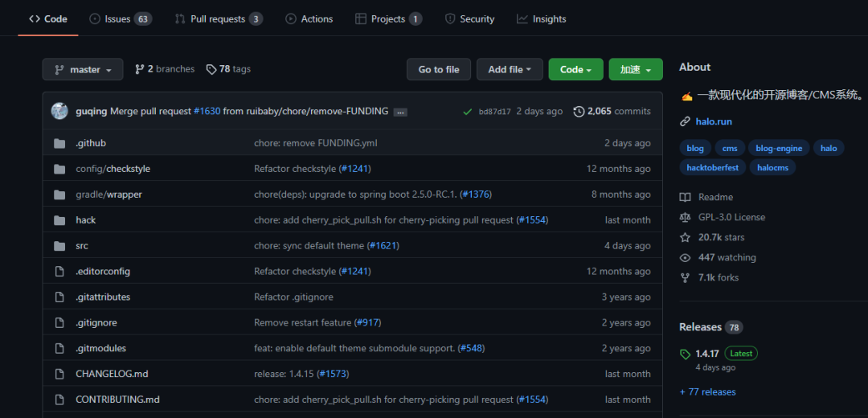Viewport: 868px width, 418px height.
Task: Open the gradle/wrapper folder
Action: tap(109, 195)
